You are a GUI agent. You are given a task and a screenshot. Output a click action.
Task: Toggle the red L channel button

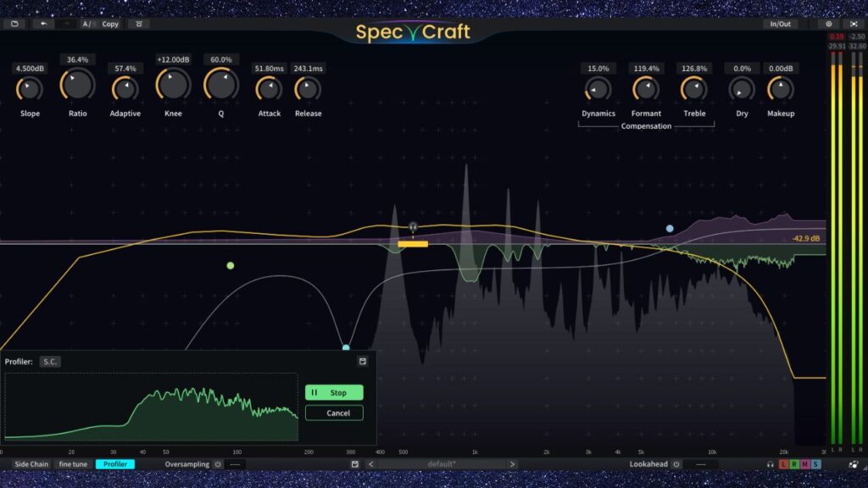pos(783,464)
